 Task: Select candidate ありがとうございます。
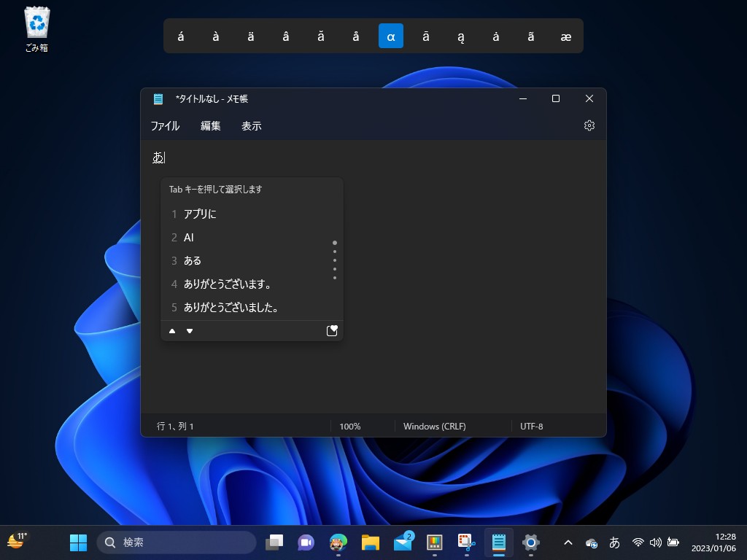coord(228,284)
